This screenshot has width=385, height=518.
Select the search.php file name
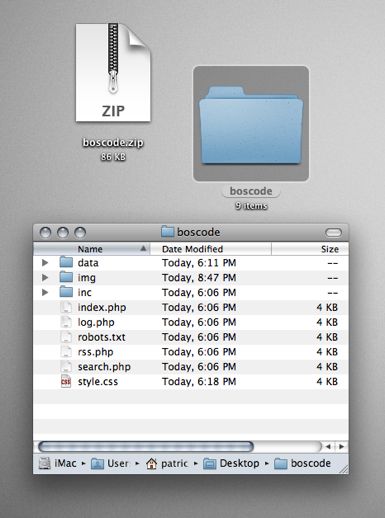coord(104,367)
